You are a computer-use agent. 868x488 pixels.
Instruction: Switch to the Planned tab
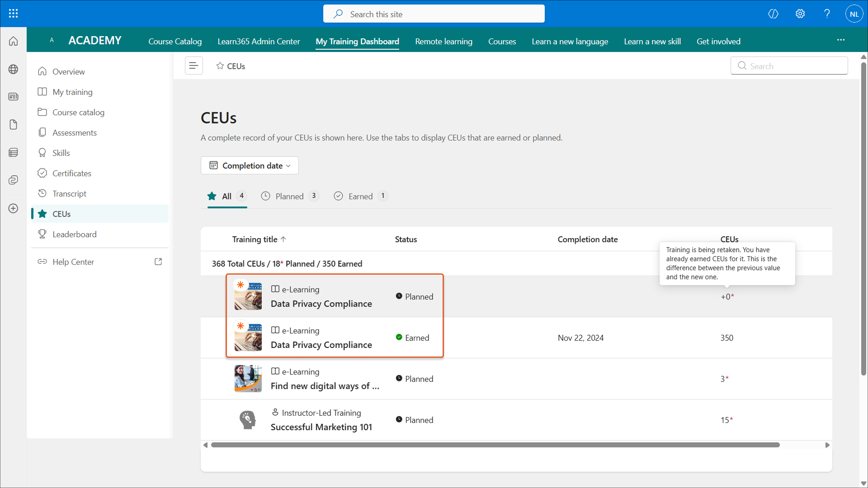289,196
